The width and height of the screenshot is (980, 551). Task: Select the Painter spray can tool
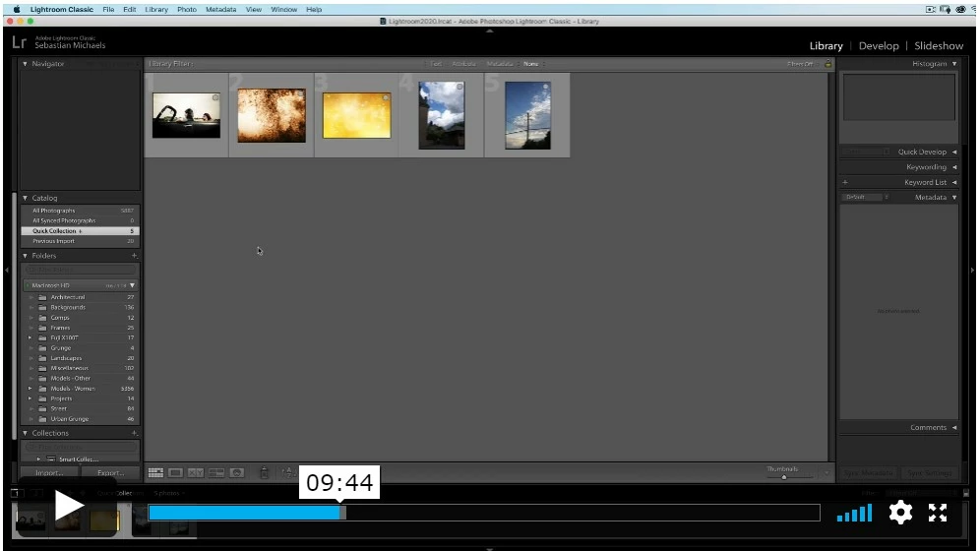pyautogui.click(x=264, y=473)
